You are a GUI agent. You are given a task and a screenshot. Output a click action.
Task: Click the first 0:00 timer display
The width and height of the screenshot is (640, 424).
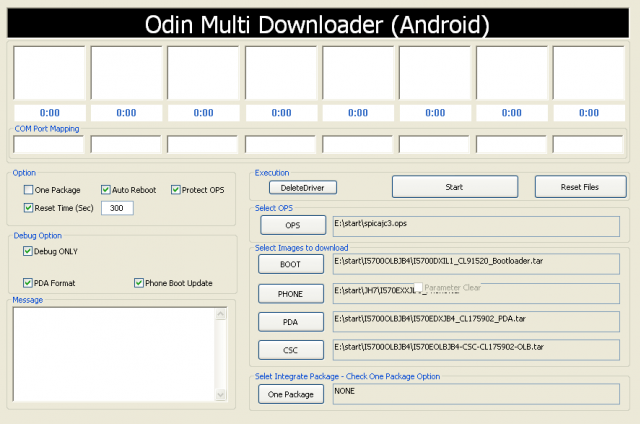point(50,113)
